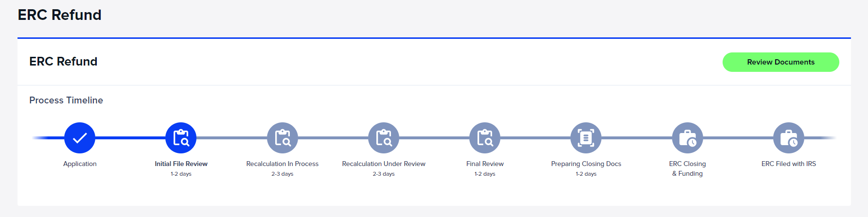Click the blue progress line after Application
The image size is (868, 217).
pos(130,138)
